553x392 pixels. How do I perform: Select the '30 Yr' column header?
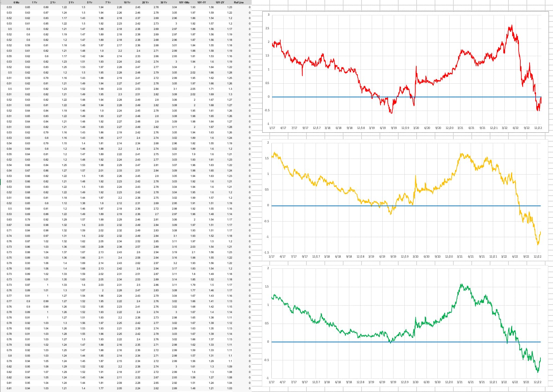pyautogui.click(x=164, y=2)
